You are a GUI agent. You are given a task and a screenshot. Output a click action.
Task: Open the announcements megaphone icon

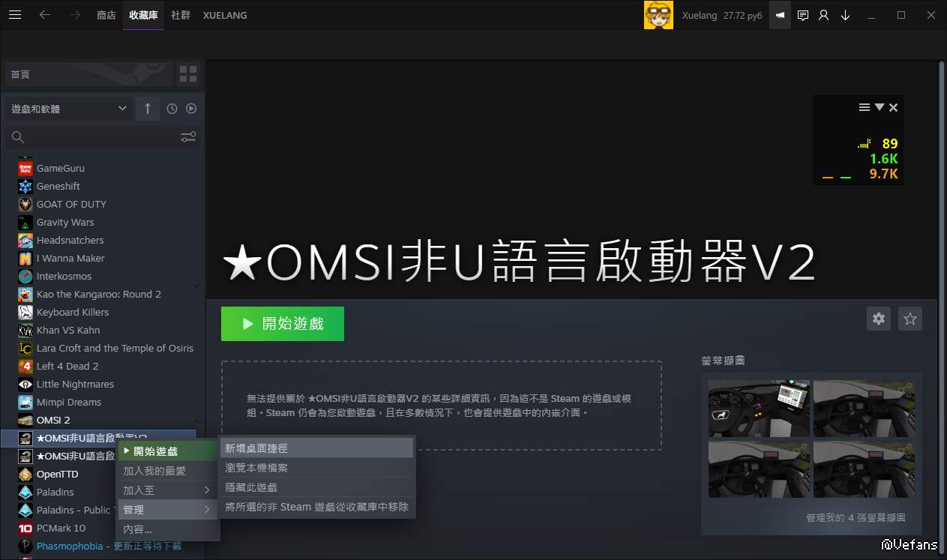coord(781,15)
